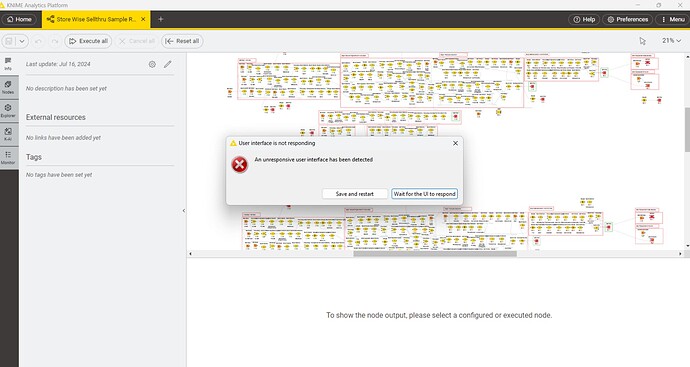Viewport: 690px width, 367px height.
Task: Open the Preferences button
Action: pyautogui.click(x=628, y=19)
